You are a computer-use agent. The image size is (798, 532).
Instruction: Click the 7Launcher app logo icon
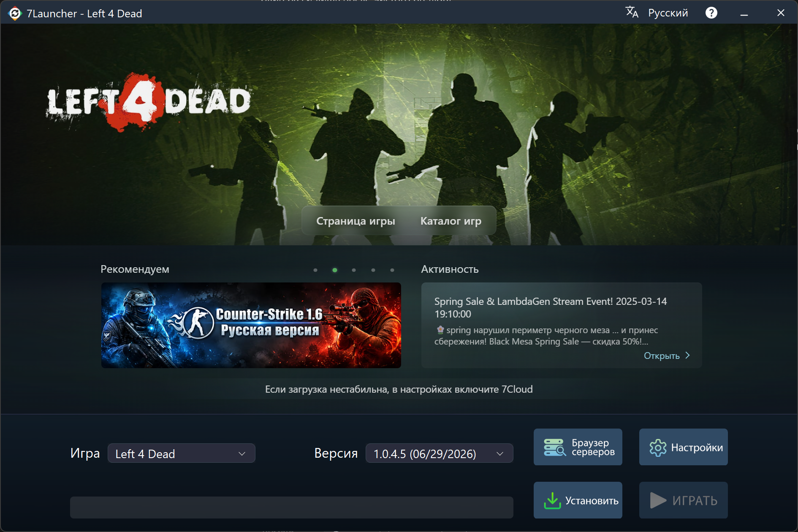15,14
